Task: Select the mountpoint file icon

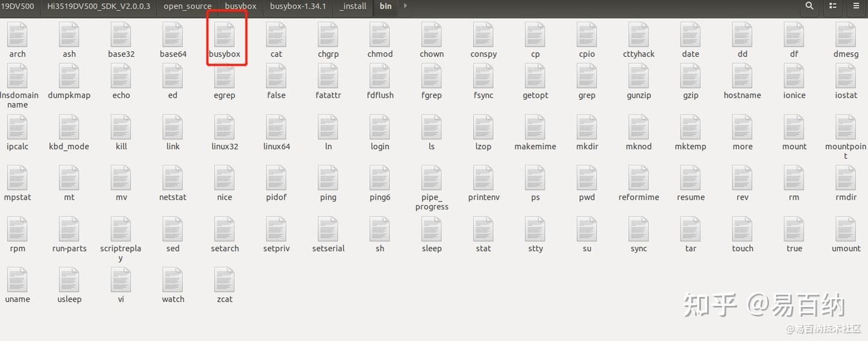Action: coord(846,127)
